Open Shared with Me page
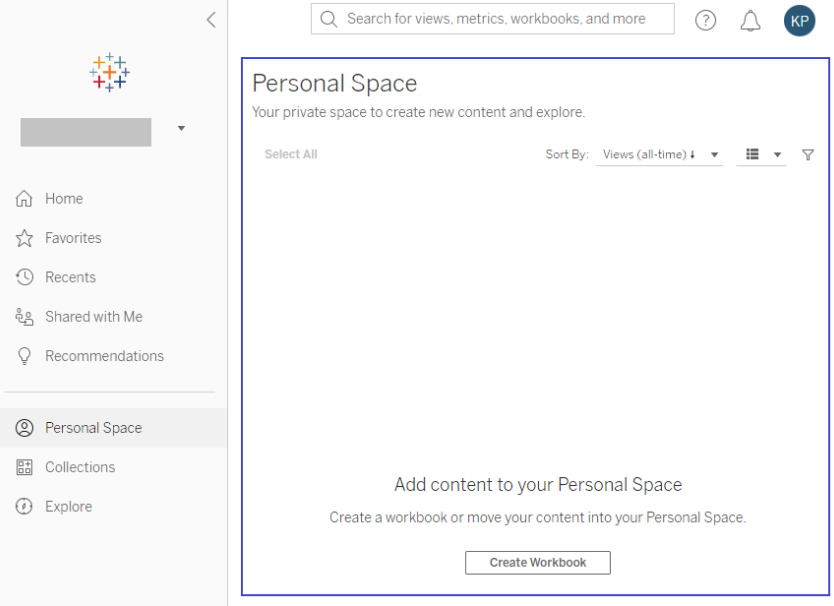 tap(93, 317)
